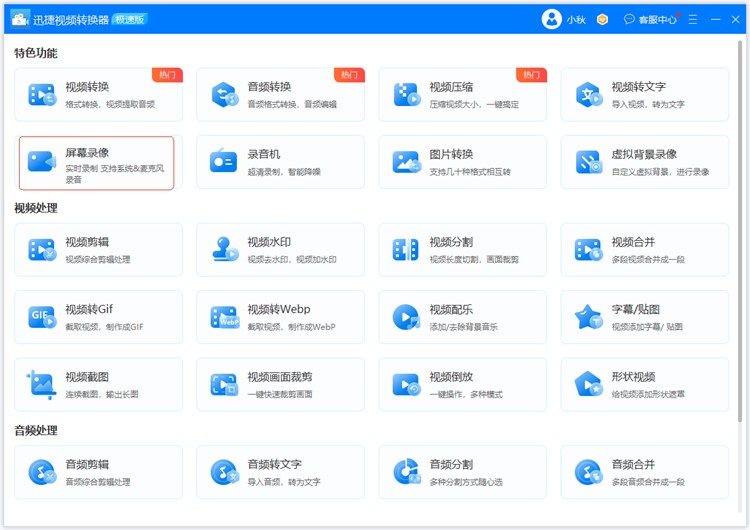The height and width of the screenshot is (530, 750).
Task: Click the 视频转Gif title text
Action: point(89,309)
